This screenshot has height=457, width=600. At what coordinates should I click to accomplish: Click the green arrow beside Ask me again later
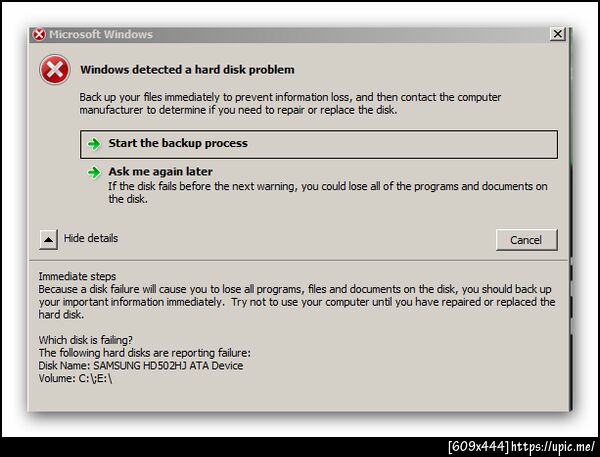pyautogui.click(x=94, y=172)
